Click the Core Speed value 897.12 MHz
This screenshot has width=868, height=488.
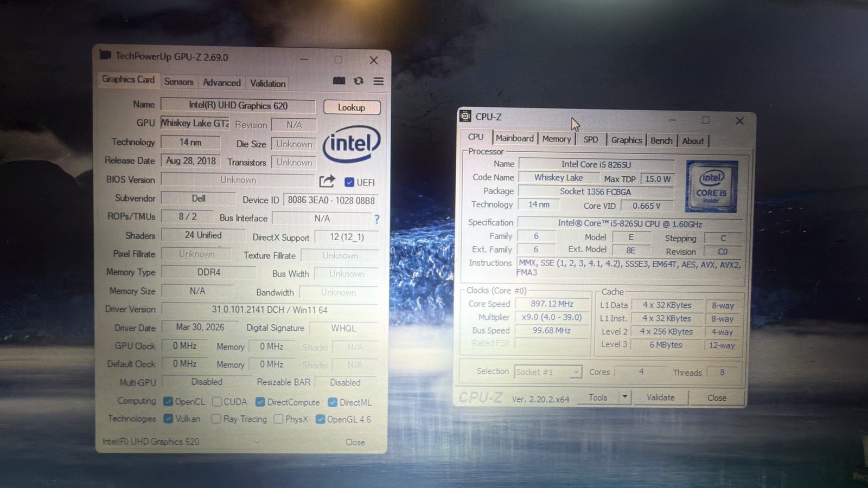pyautogui.click(x=552, y=304)
